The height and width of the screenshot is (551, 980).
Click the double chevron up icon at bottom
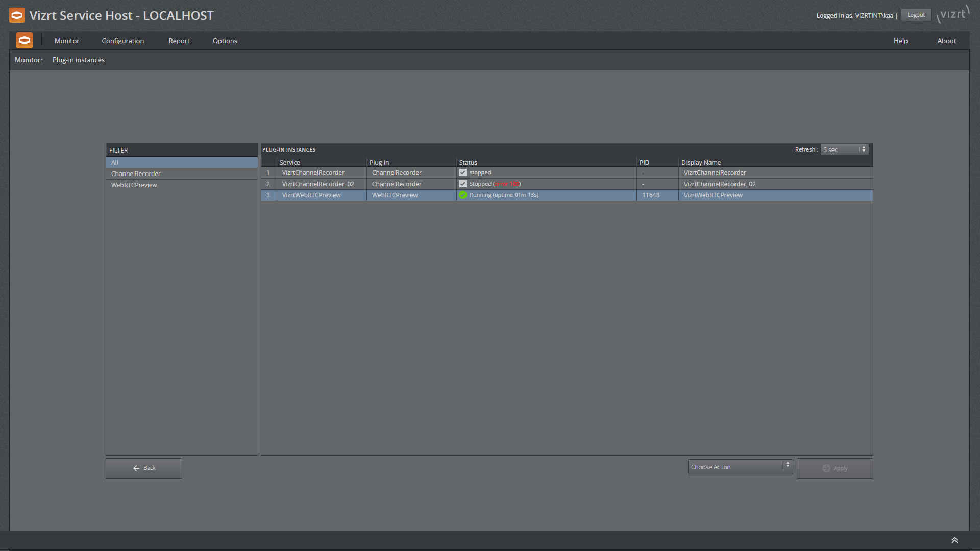point(954,540)
